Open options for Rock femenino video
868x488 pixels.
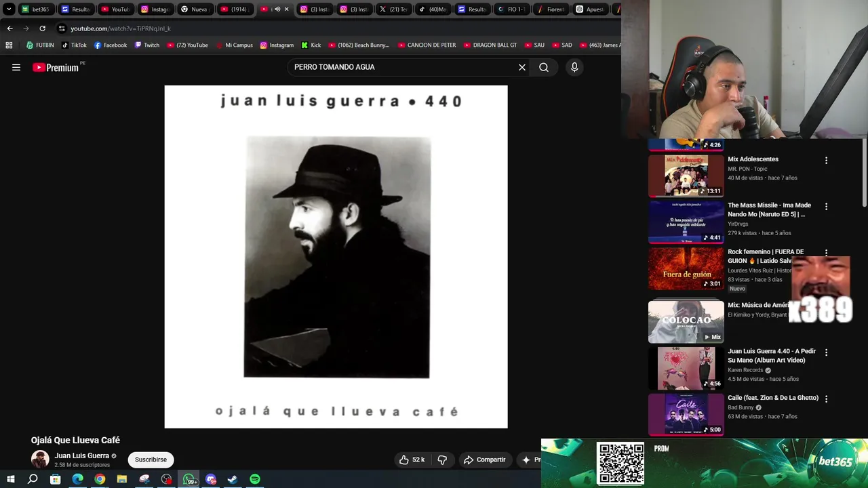pyautogui.click(x=826, y=253)
